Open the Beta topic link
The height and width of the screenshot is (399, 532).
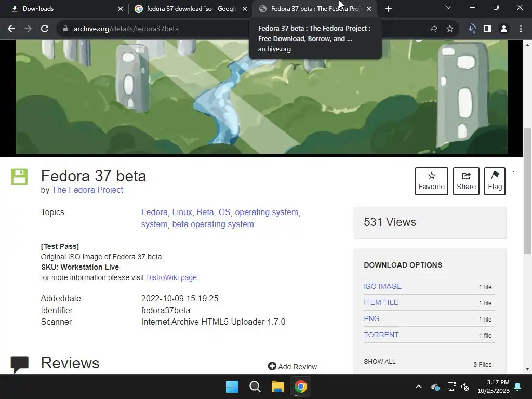[x=205, y=212]
